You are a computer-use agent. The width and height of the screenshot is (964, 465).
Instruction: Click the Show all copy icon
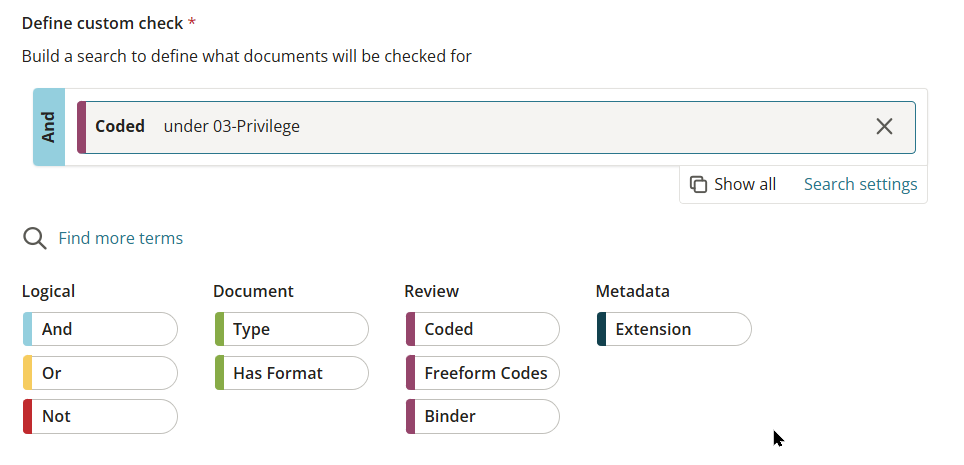(698, 184)
